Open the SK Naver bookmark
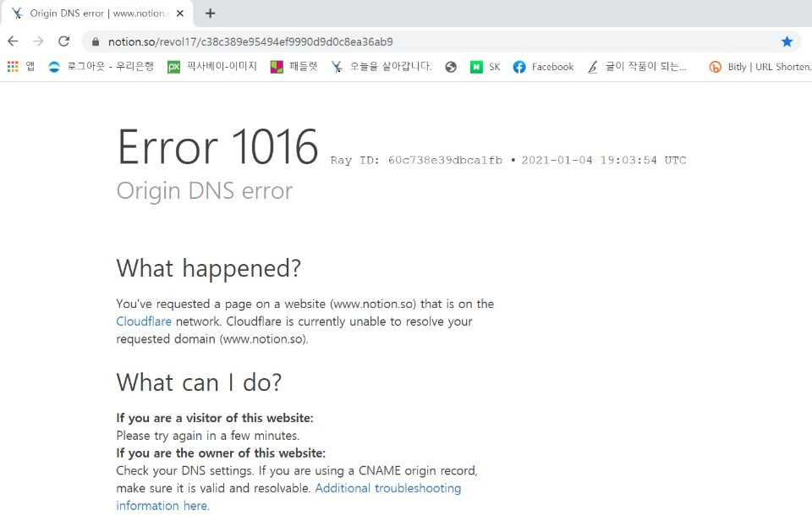This screenshot has height=527, width=812. tap(486, 67)
